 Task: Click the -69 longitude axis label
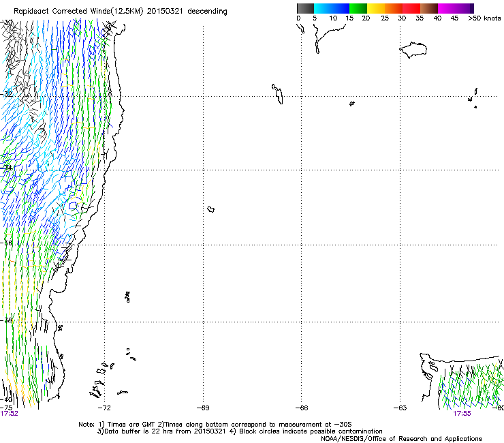203,408
